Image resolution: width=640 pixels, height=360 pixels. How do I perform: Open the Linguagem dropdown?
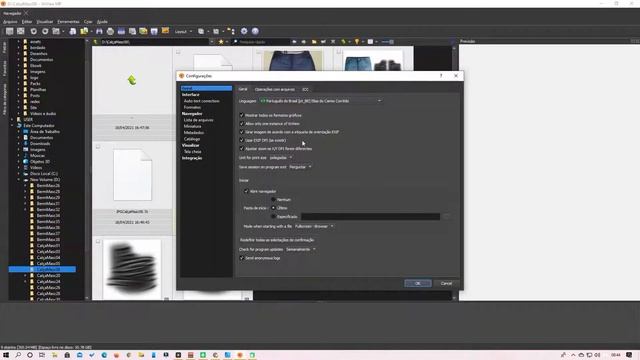point(321,101)
